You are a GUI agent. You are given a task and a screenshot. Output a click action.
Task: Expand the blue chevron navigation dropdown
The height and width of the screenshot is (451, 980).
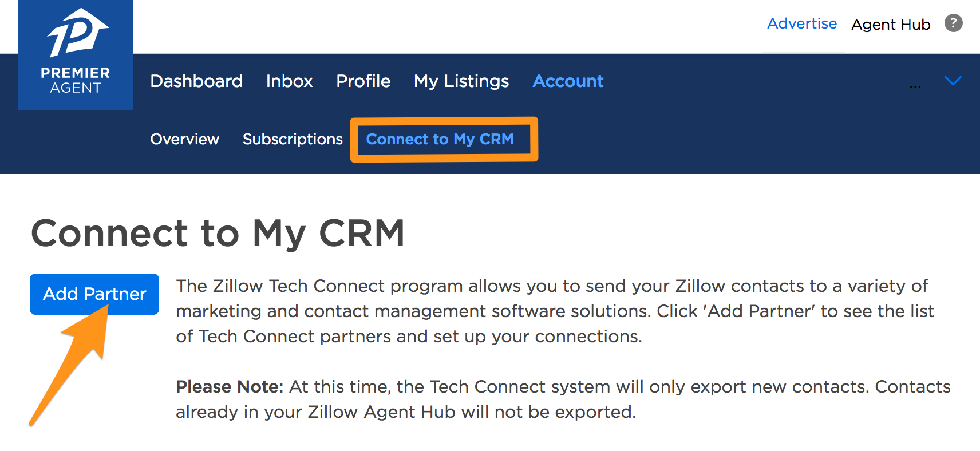point(953,81)
